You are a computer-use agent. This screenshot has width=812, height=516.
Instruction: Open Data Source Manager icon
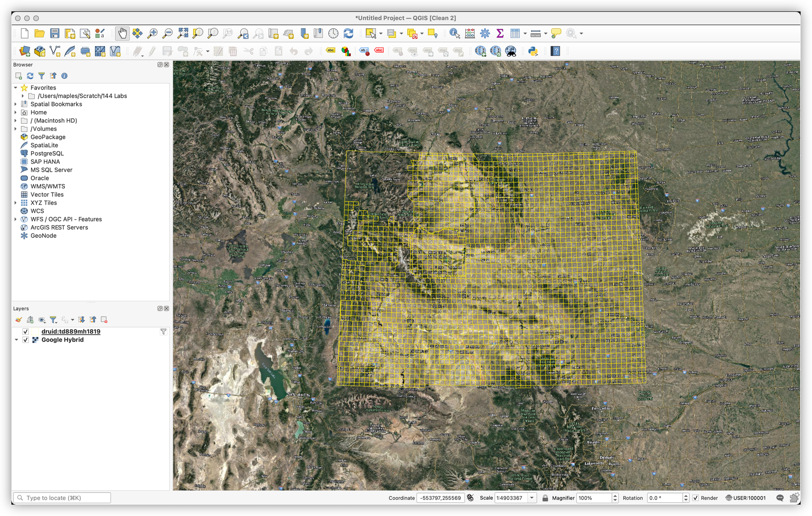[x=25, y=51]
